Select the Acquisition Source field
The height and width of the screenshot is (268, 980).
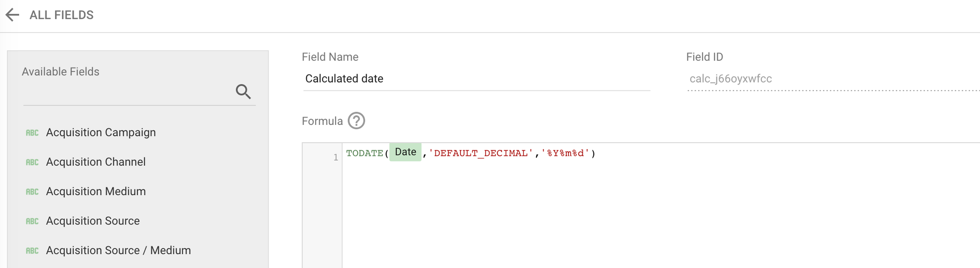138,221
